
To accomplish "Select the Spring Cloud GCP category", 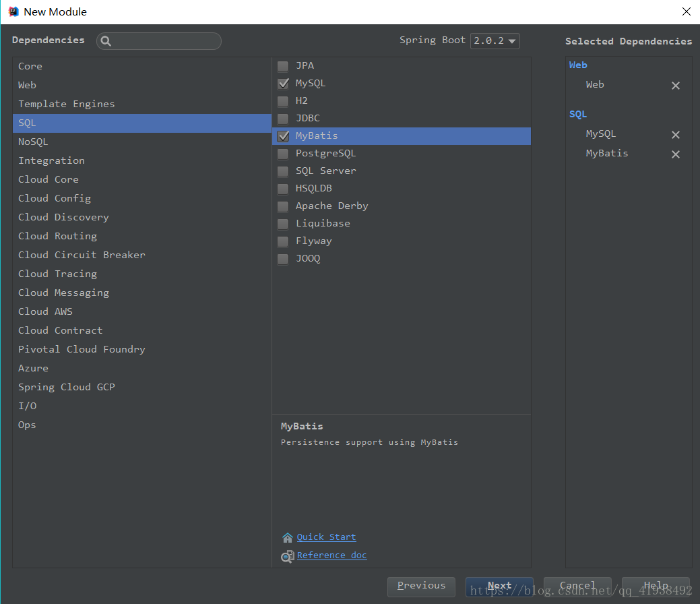I will [142, 387].
